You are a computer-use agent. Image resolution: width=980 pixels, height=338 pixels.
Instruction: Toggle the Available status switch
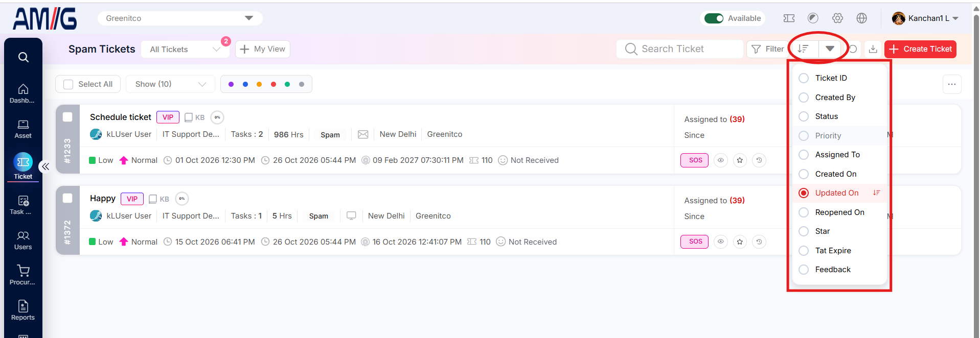point(714,18)
